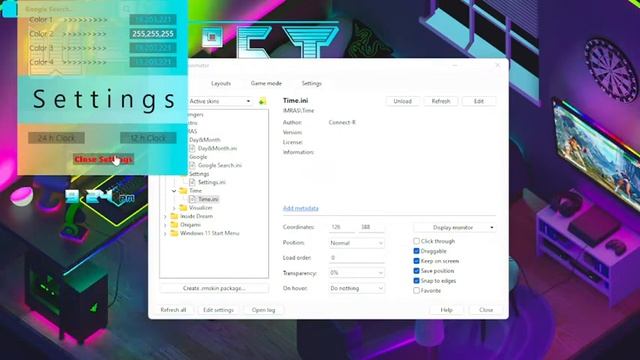This screenshot has width=640, height=360.
Task: Click the Settings.ini file icon
Action: pyautogui.click(x=192, y=182)
